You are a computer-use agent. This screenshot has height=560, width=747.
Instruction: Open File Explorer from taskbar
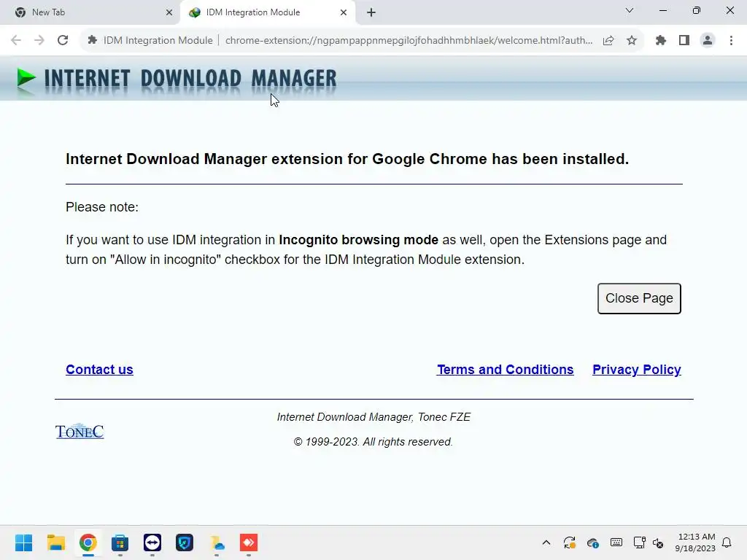(x=56, y=542)
